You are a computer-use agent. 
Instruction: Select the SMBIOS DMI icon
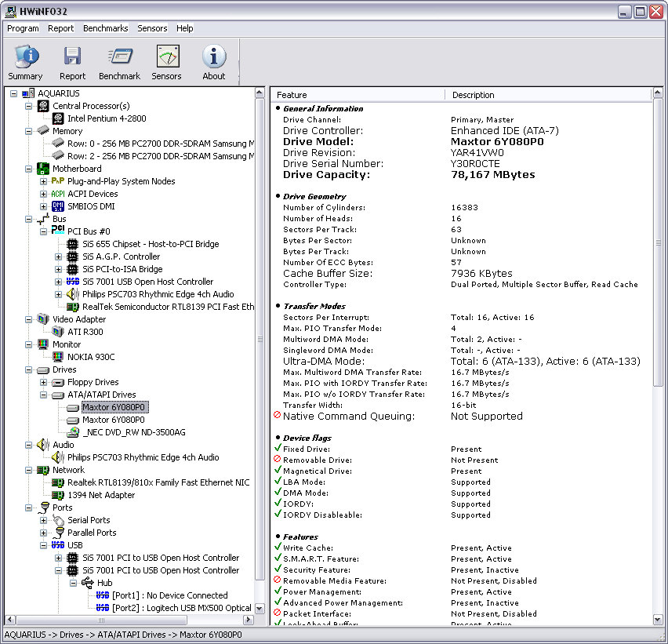click(58, 206)
